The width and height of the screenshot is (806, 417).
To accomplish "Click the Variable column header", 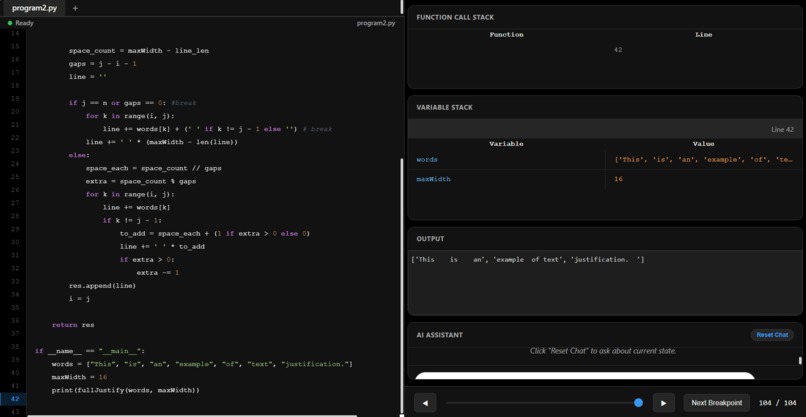I will click(506, 144).
